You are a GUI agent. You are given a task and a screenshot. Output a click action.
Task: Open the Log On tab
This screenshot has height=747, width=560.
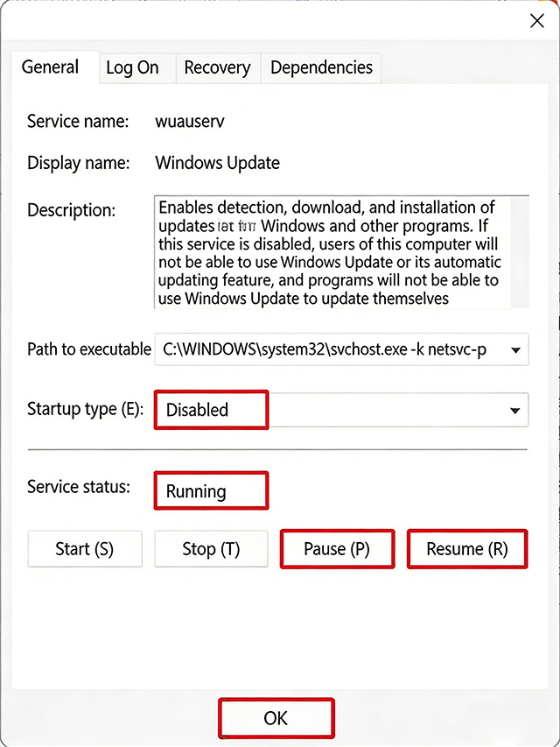(x=132, y=68)
